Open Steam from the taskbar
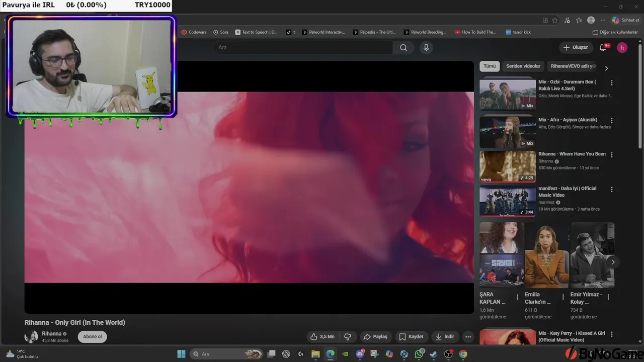Image resolution: width=644 pixels, height=362 pixels. coord(434,354)
